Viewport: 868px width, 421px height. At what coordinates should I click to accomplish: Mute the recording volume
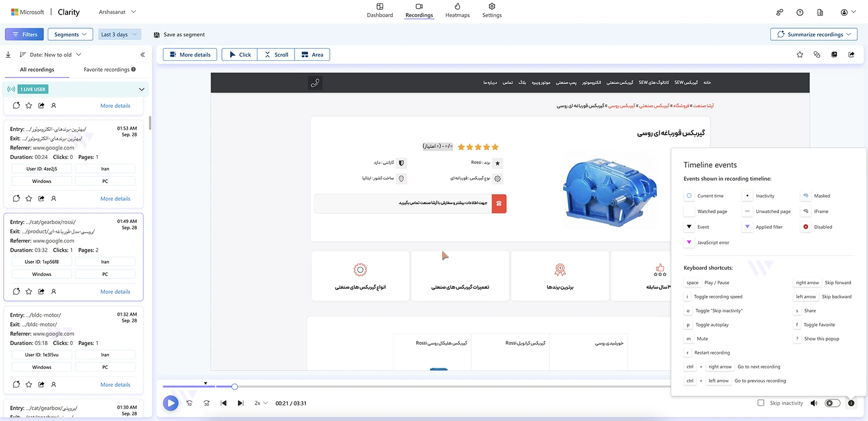(x=814, y=403)
